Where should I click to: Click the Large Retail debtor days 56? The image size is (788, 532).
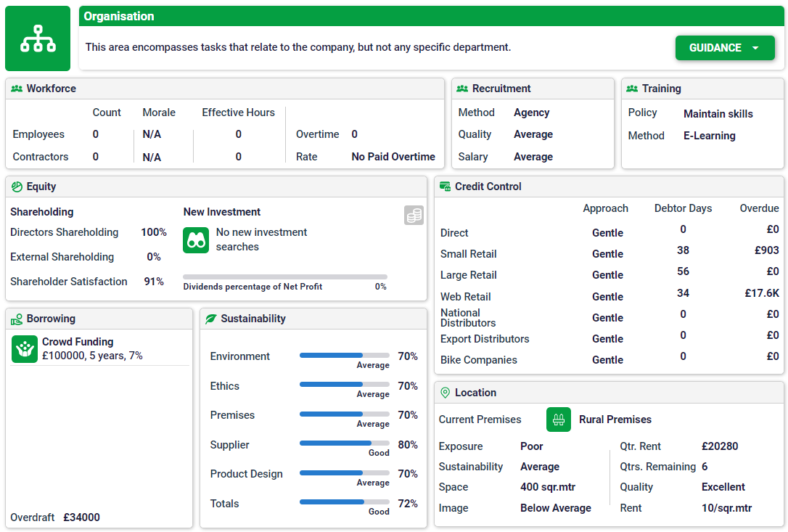[x=683, y=271]
